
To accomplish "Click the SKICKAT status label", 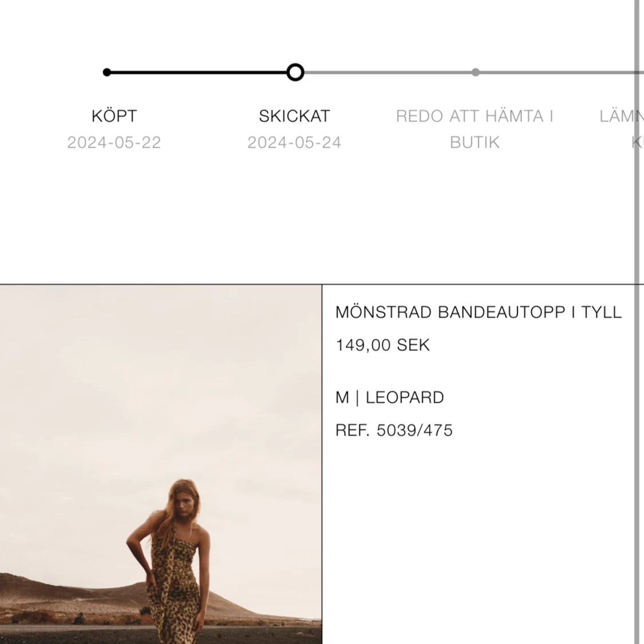I will click(294, 116).
